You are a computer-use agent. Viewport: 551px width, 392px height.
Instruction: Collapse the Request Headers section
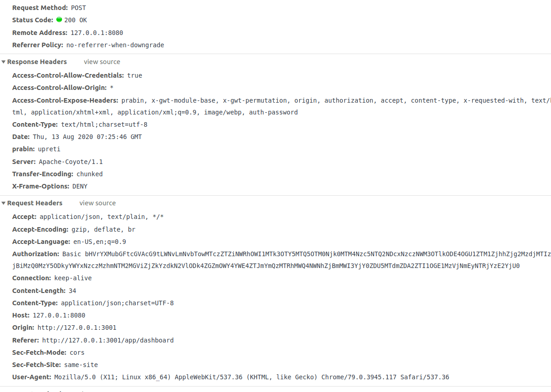tap(4, 203)
